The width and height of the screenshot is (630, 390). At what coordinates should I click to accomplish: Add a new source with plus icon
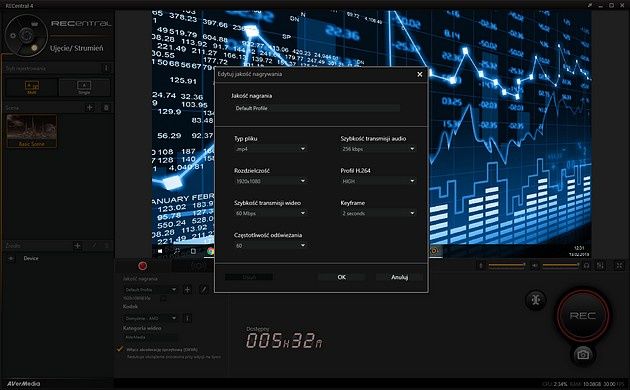point(78,245)
